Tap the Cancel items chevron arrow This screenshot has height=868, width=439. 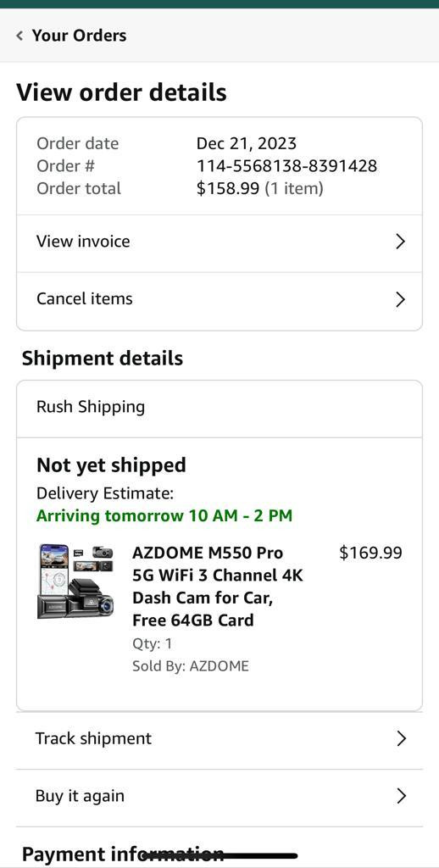(x=400, y=299)
